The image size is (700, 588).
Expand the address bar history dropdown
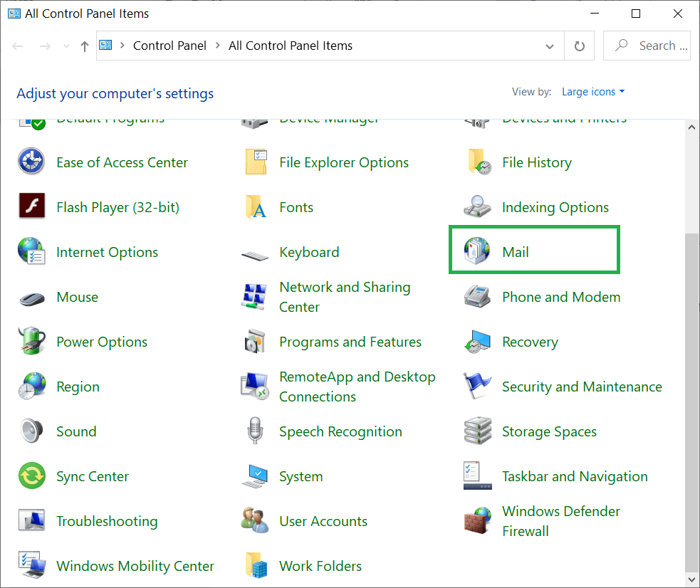coord(550,46)
